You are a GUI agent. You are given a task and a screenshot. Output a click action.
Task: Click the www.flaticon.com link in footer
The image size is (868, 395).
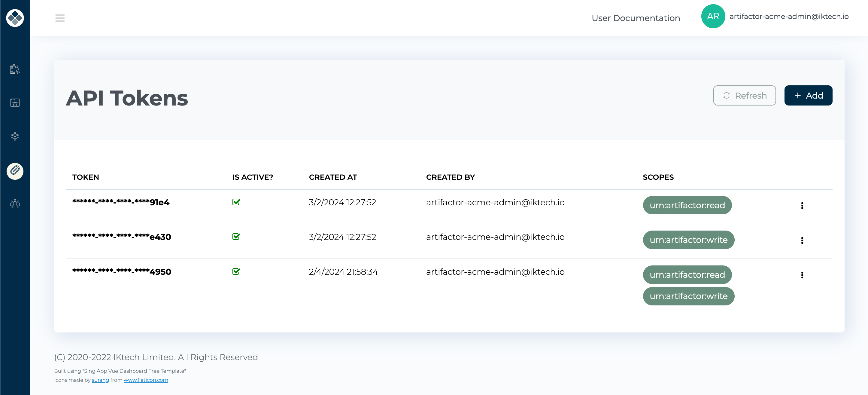point(146,380)
